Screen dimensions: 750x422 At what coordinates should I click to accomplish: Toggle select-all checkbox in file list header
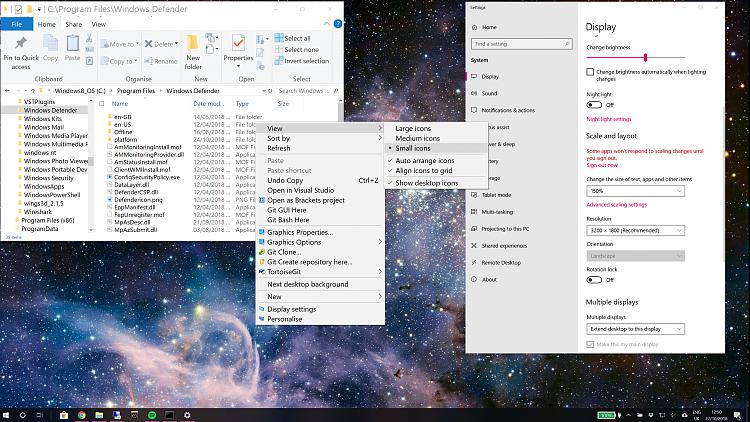coord(101,103)
